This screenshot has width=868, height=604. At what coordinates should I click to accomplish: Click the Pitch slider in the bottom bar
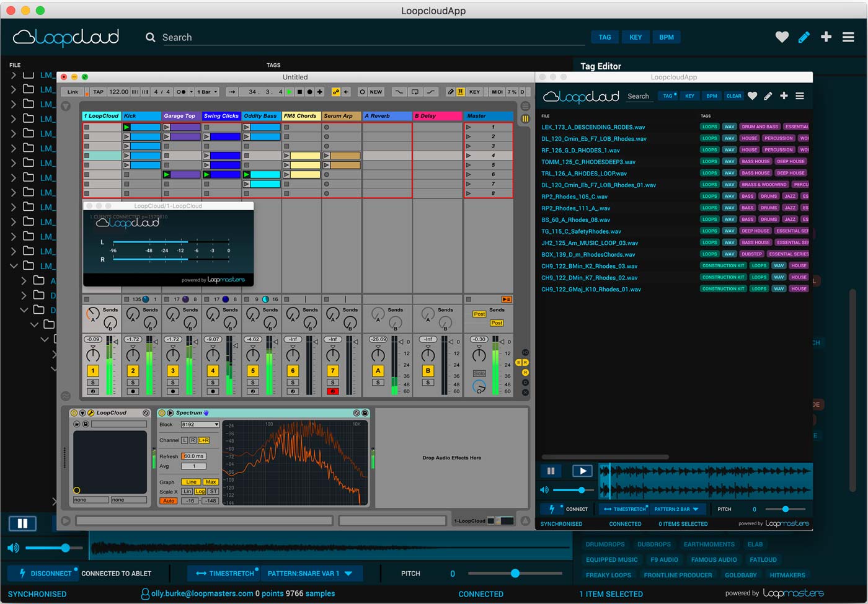pyautogui.click(x=516, y=573)
